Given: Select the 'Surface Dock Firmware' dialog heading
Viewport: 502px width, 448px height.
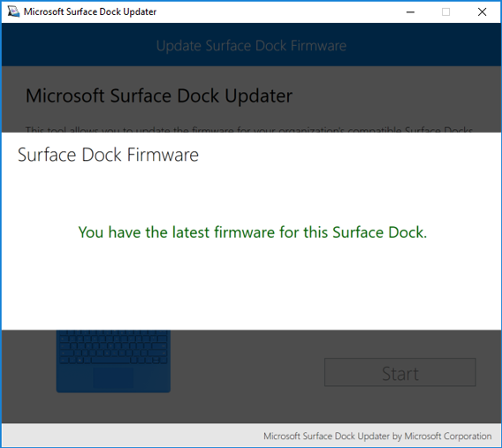Looking at the screenshot, I should click(108, 155).
